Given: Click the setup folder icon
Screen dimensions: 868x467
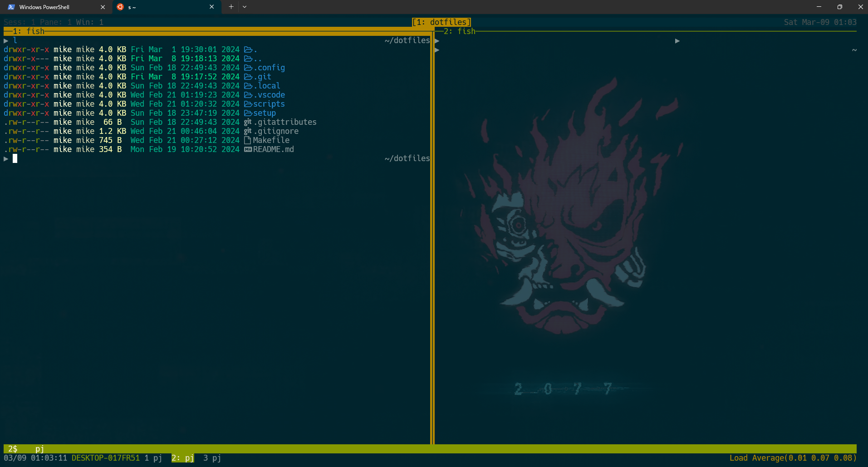Looking at the screenshot, I should (x=248, y=113).
